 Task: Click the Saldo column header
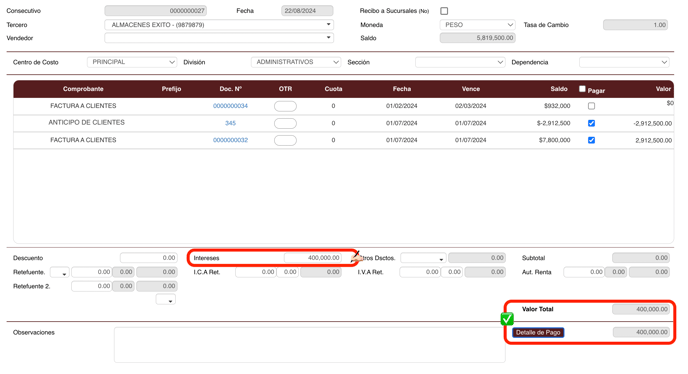(x=559, y=89)
